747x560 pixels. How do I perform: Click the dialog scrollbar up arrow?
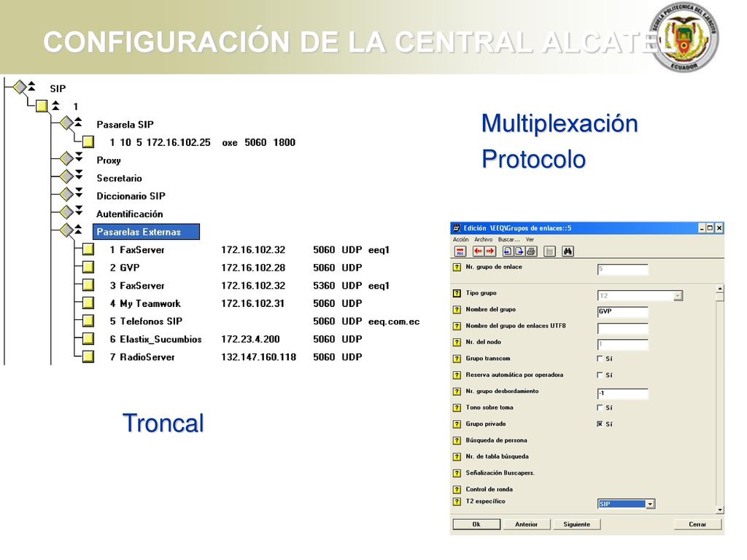coord(720,289)
